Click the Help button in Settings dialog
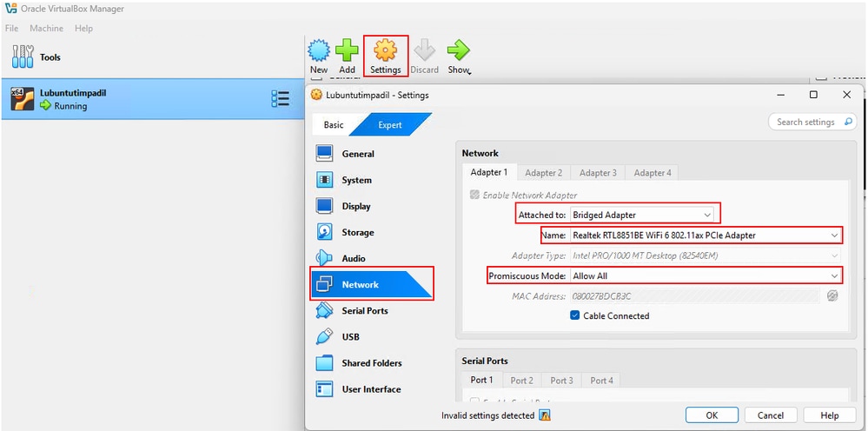This screenshot has height=431, width=868. click(830, 415)
